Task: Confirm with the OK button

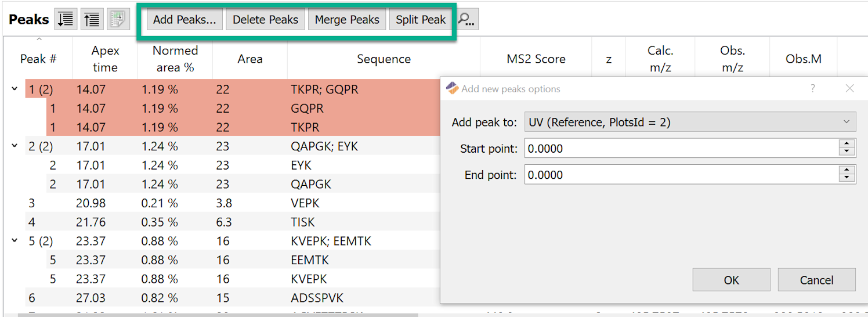Action: [x=731, y=280]
